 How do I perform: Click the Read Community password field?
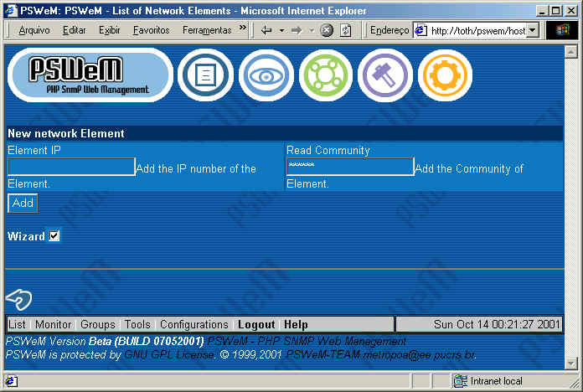pos(350,167)
